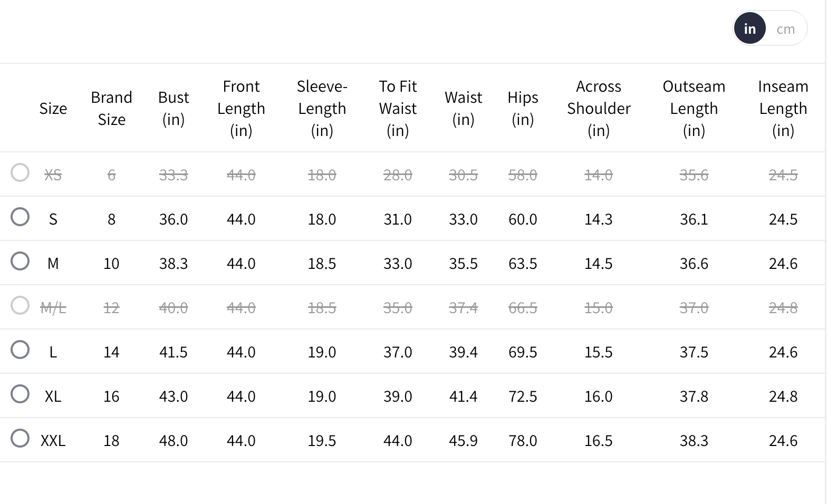Switch units to inches

tap(749, 29)
